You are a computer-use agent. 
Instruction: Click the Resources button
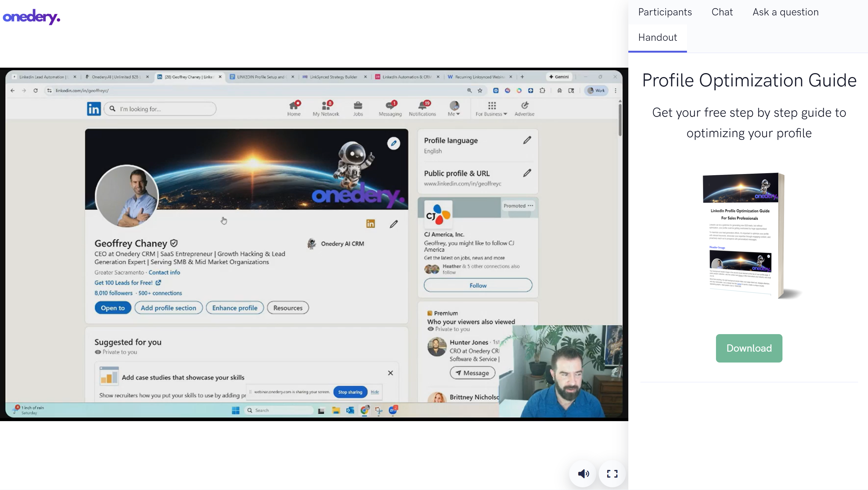click(x=288, y=308)
